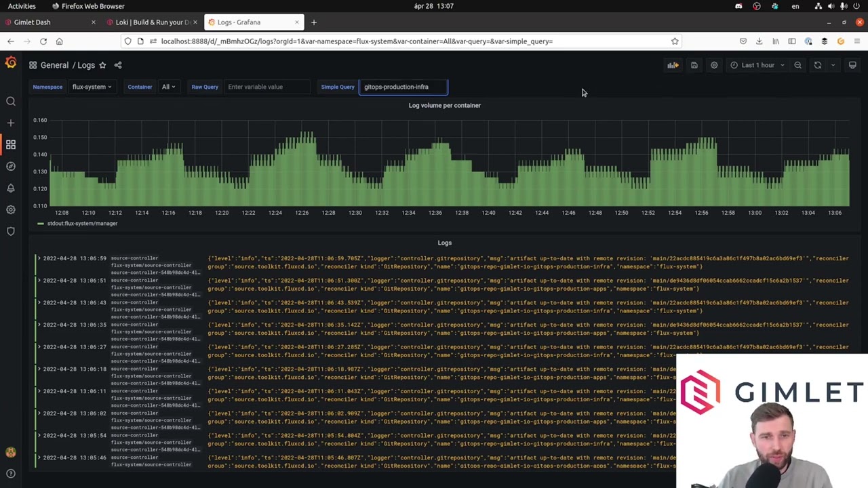Close the Gimlet Dash tab

point(93,22)
